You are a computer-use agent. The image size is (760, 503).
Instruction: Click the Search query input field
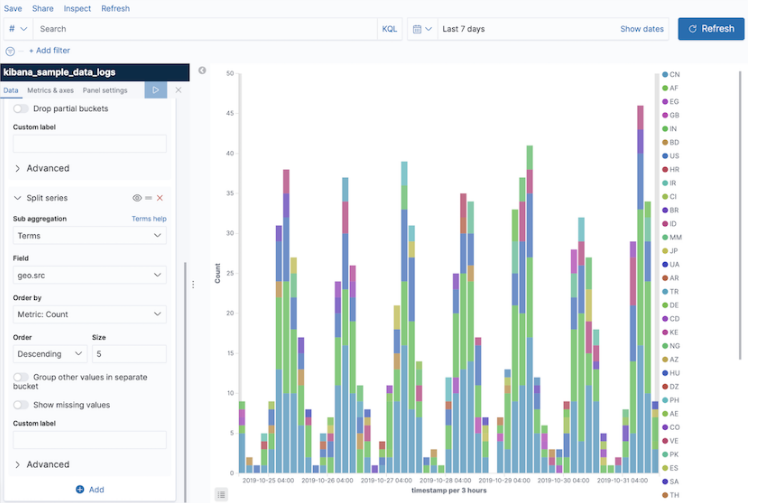pyautogui.click(x=205, y=29)
